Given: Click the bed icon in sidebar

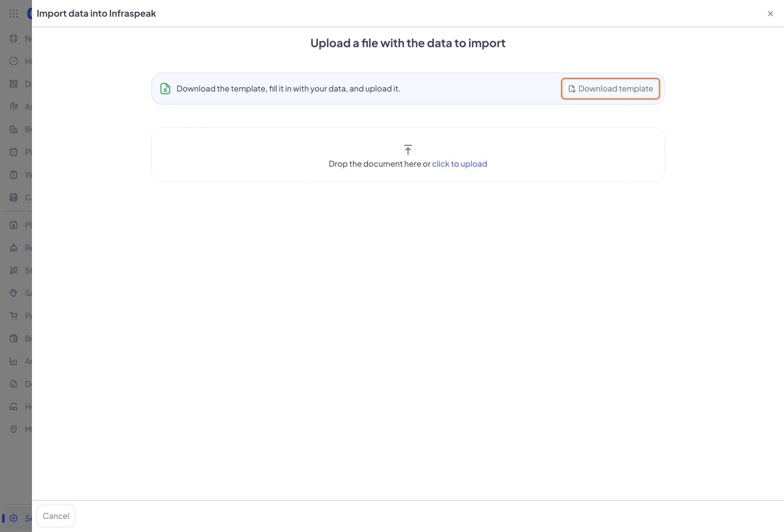Looking at the screenshot, I should [13, 407].
